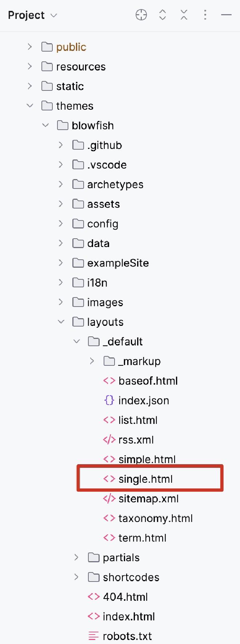240x644 pixels.
Task: Collapse the layouts folder
Action: pyautogui.click(x=61, y=322)
